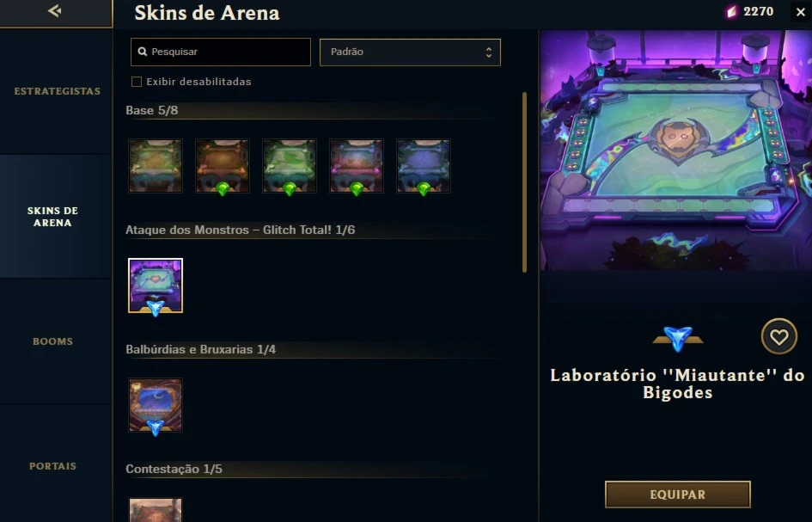
Task: Select the orange Base arena skin
Action: [223, 166]
